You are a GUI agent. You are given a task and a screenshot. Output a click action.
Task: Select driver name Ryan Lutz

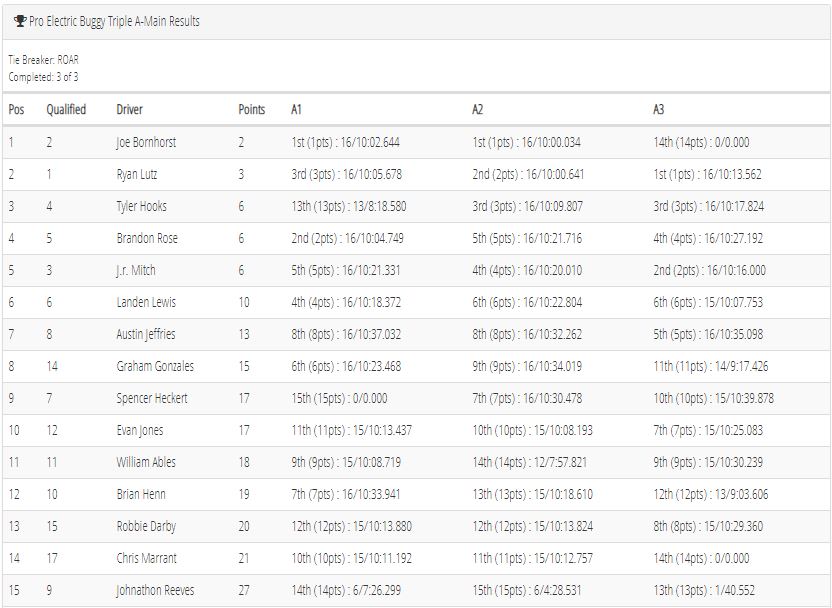[x=136, y=174]
